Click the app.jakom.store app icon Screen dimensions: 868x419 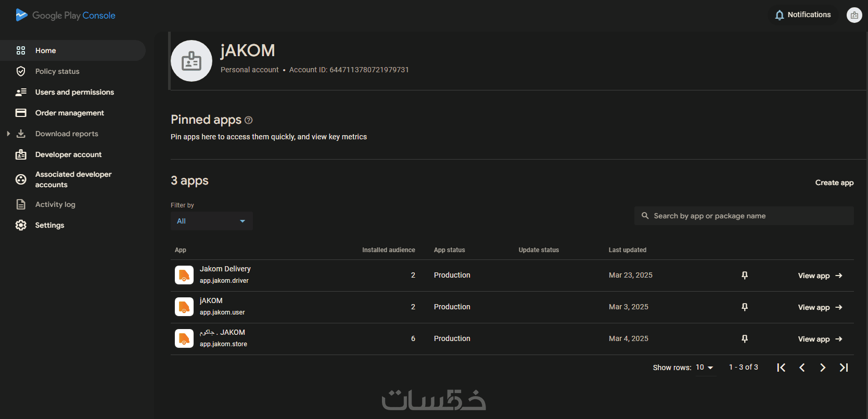coord(184,338)
